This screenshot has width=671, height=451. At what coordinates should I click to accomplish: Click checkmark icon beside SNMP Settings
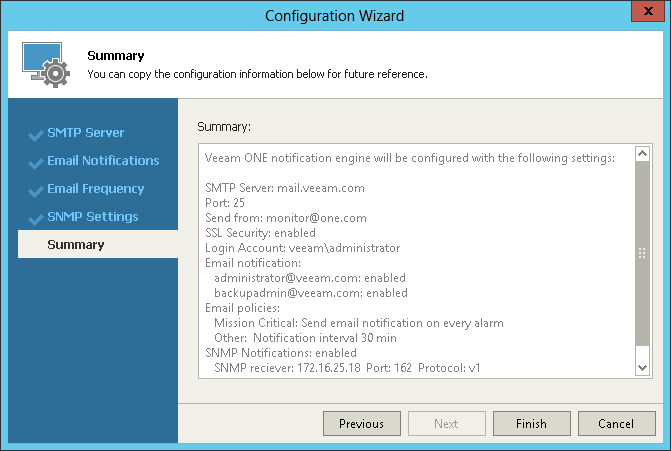coord(37,218)
